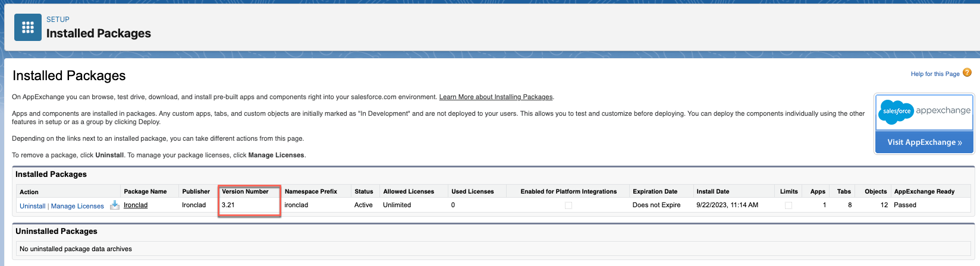
Task: Click the SETUP breadcrumb label
Action: click(58, 20)
